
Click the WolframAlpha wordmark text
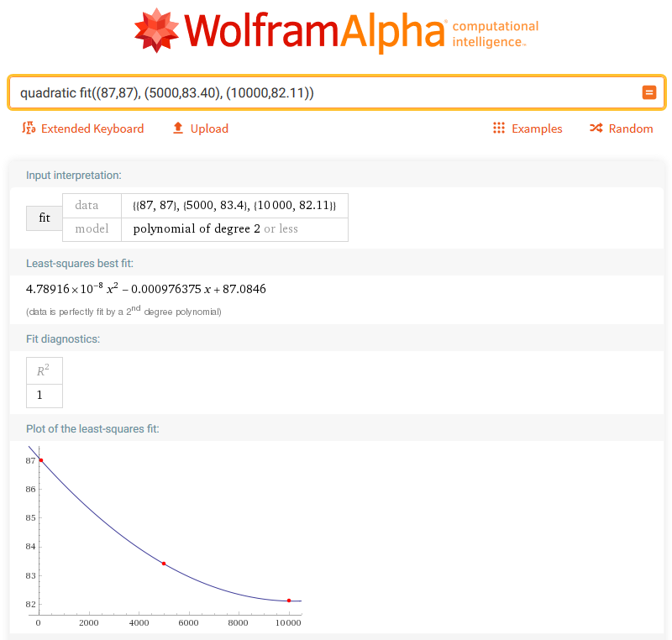tap(314, 31)
